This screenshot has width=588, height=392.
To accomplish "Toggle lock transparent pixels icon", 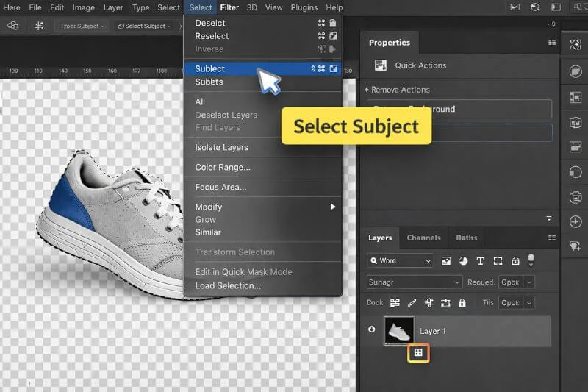I will click(x=395, y=303).
